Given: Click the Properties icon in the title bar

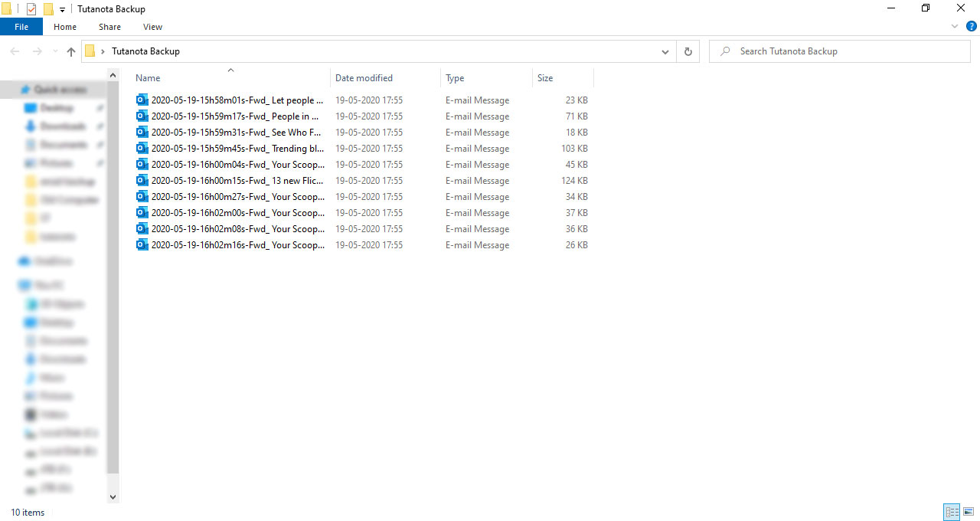Looking at the screenshot, I should pyautogui.click(x=31, y=9).
